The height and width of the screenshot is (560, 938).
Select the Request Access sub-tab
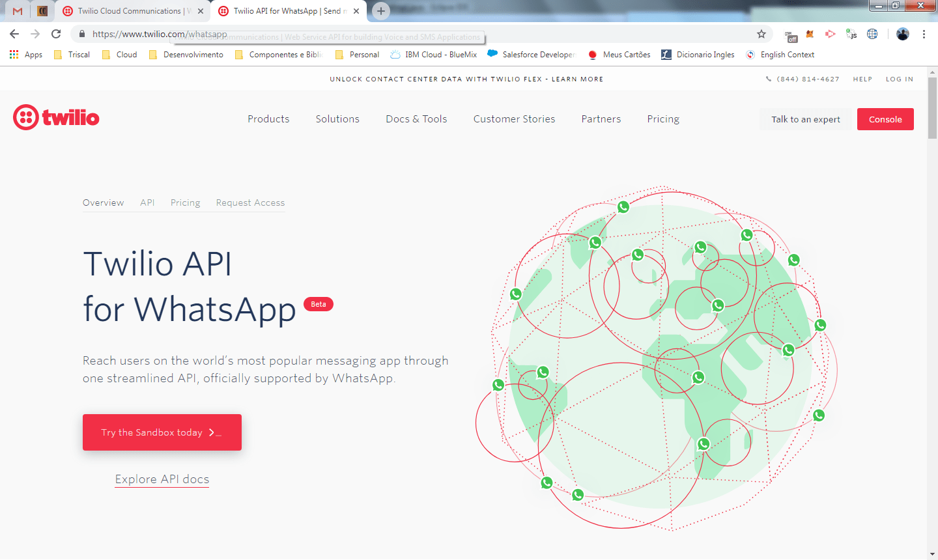250,203
